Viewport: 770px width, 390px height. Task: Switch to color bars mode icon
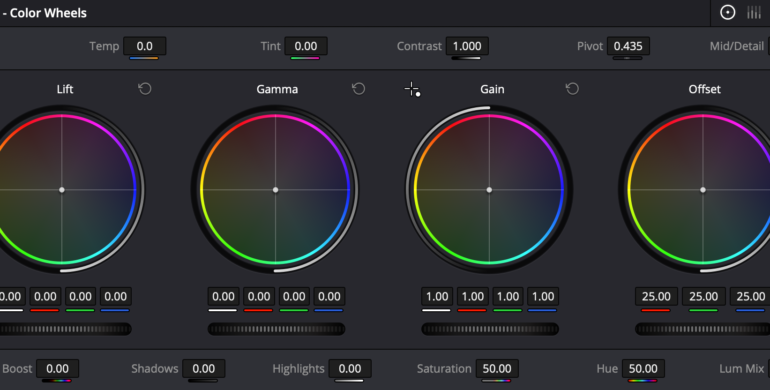pyautogui.click(x=754, y=13)
